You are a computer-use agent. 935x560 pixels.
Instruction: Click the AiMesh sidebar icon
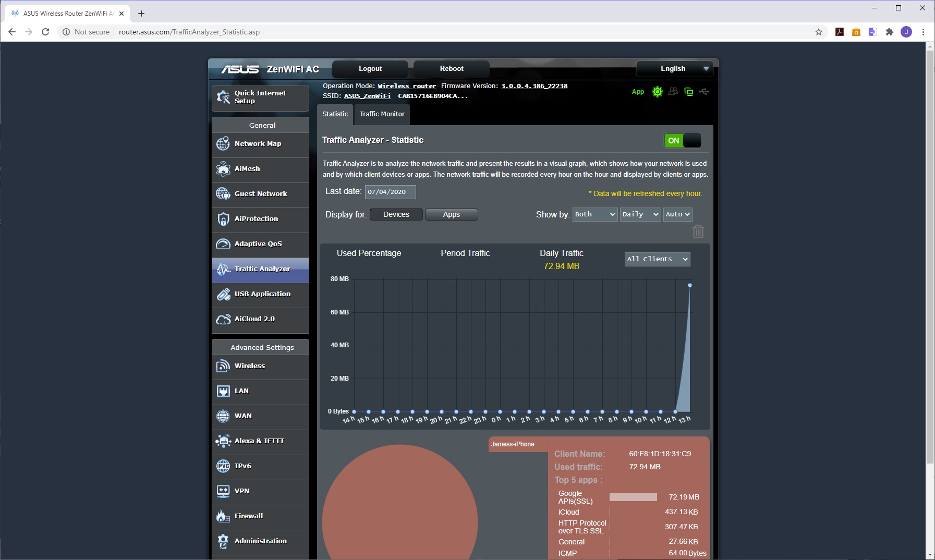[x=223, y=168]
